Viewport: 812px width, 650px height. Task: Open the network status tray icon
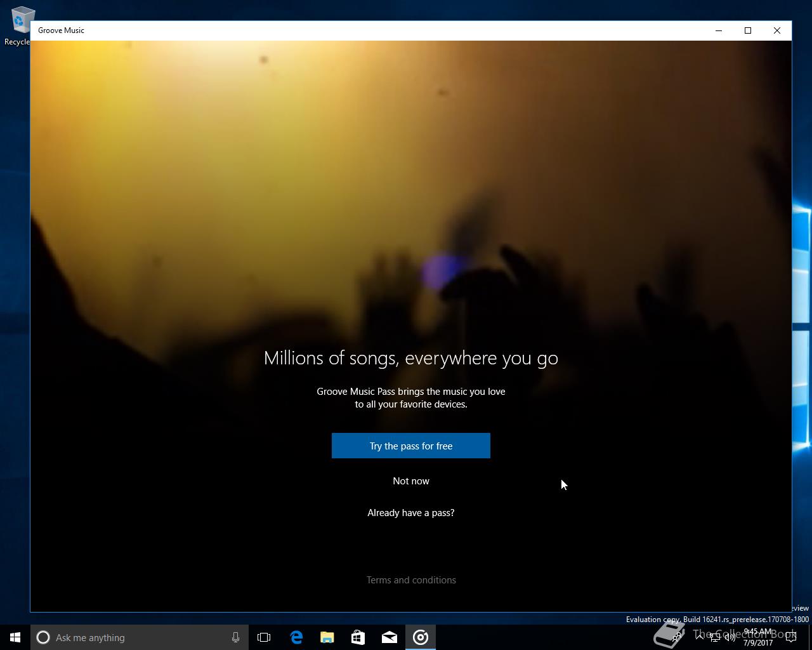point(715,637)
